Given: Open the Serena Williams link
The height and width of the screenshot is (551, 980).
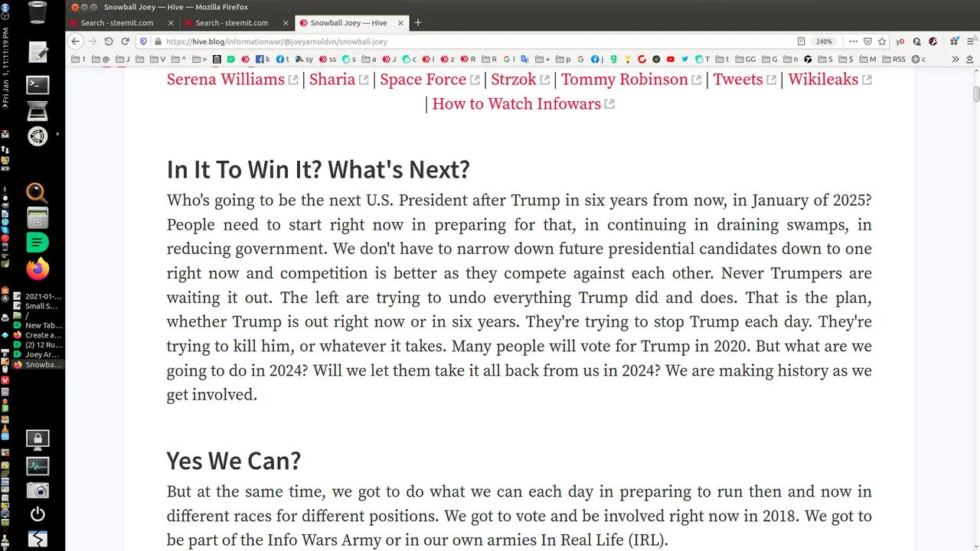Looking at the screenshot, I should pos(226,80).
